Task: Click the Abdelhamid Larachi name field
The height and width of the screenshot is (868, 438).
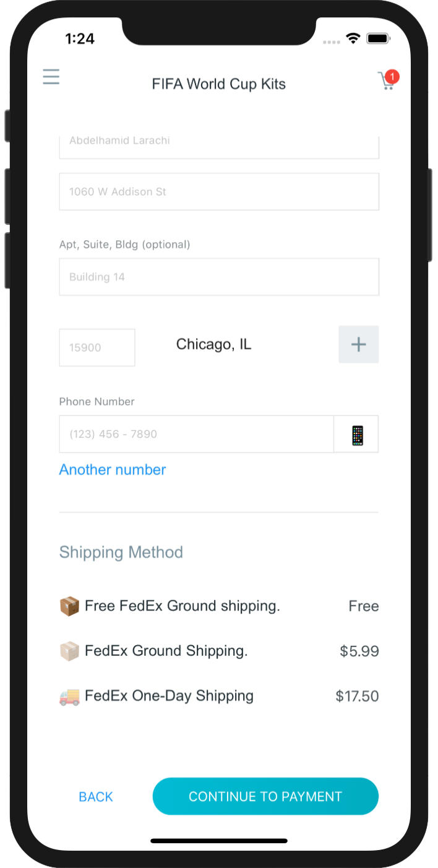Action: 219,146
